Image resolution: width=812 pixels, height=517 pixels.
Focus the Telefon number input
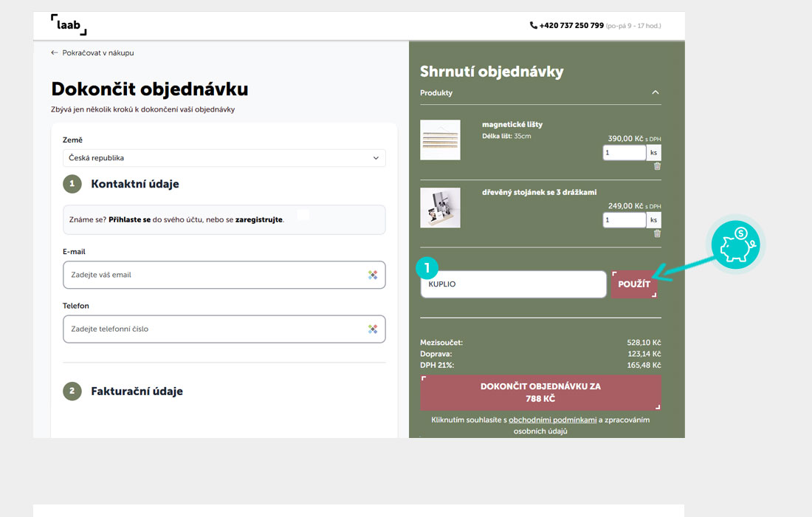[x=214, y=329]
